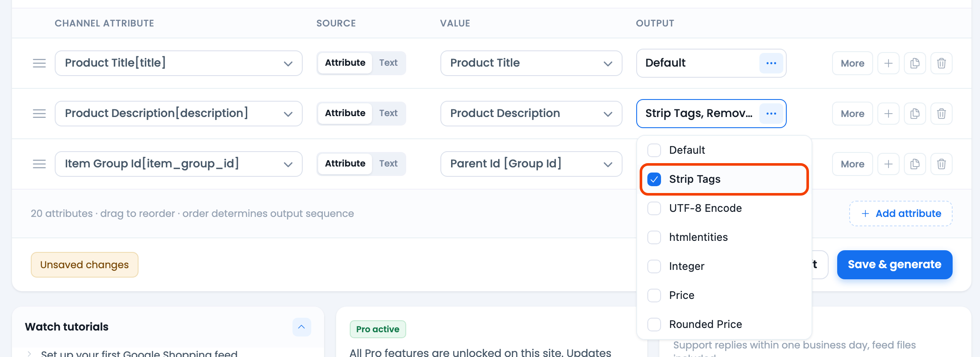Viewport: 980px width, 357px height.
Task: Open More options for Product Title row
Action: (853, 63)
